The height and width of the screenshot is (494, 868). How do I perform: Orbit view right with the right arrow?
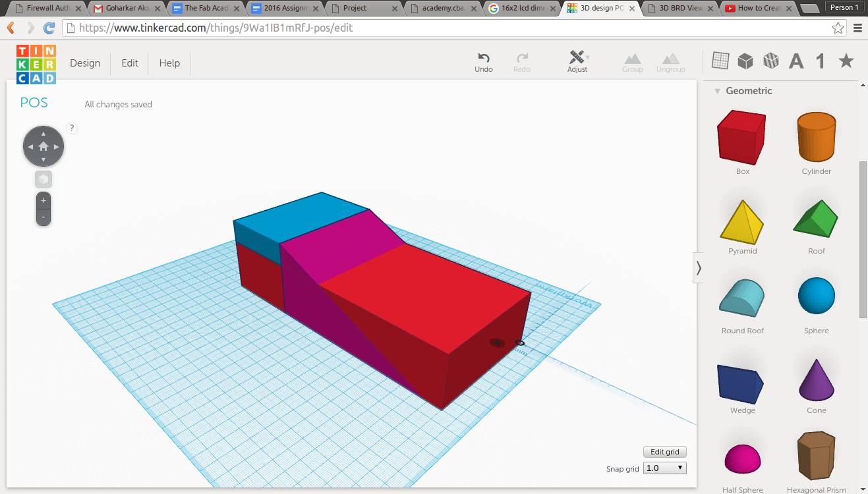point(57,146)
